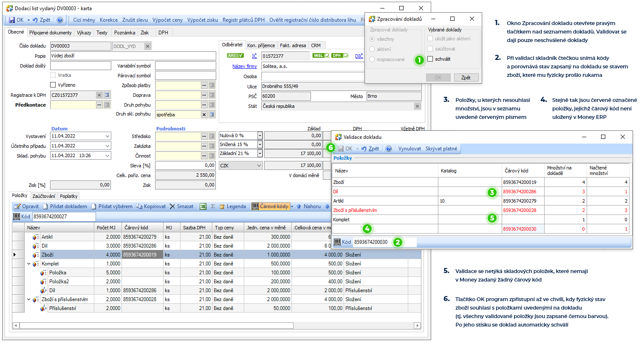
Task: Click Smazat to delete the item
Action: [x=181, y=206]
